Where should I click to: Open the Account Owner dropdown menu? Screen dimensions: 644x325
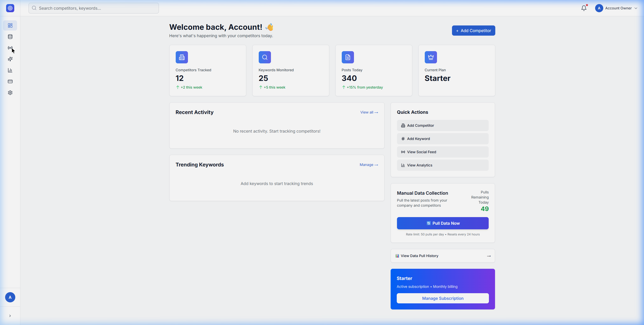[616, 8]
